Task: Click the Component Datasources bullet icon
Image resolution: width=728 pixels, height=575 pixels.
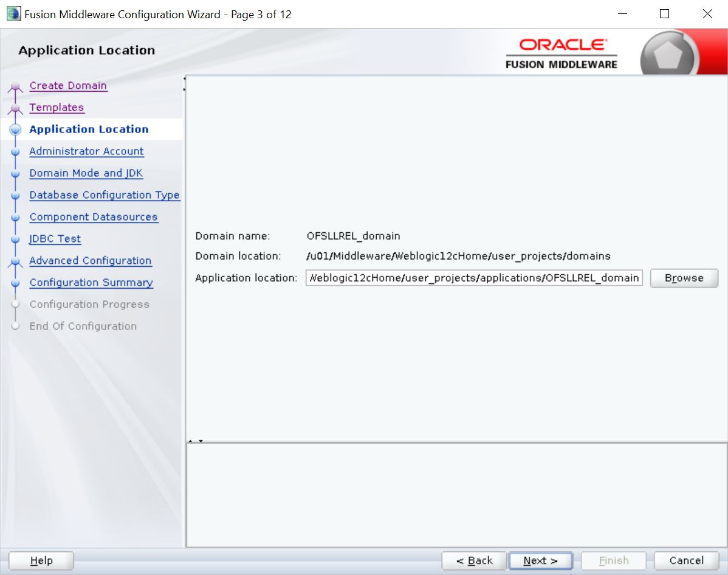Action: (15, 217)
